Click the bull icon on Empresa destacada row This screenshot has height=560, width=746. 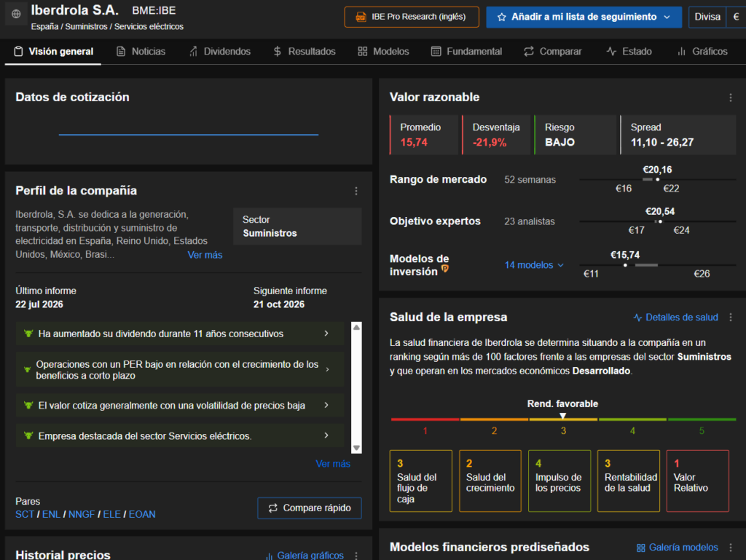click(28, 436)
